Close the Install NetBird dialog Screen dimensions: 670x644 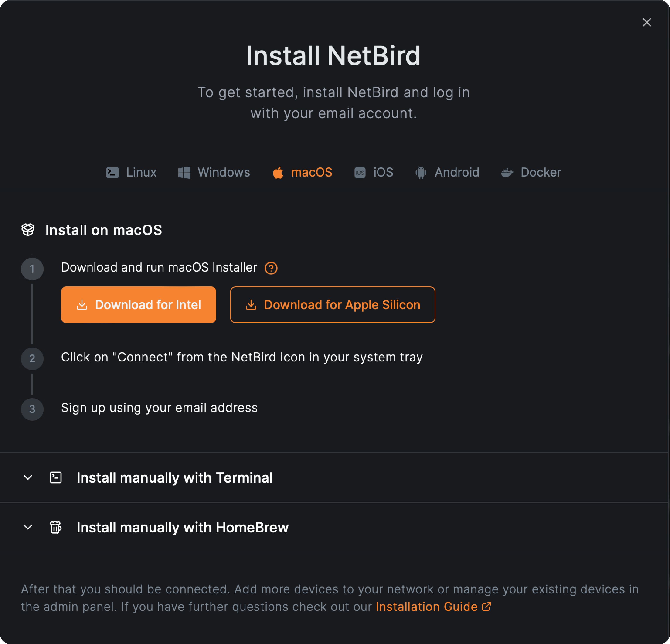[647, 22]
